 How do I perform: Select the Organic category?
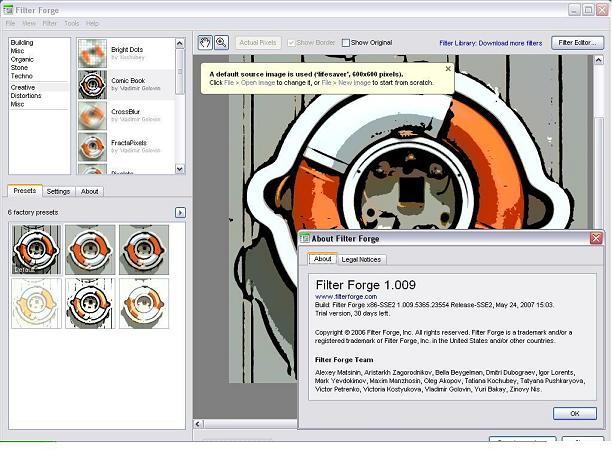click(22, 59)
